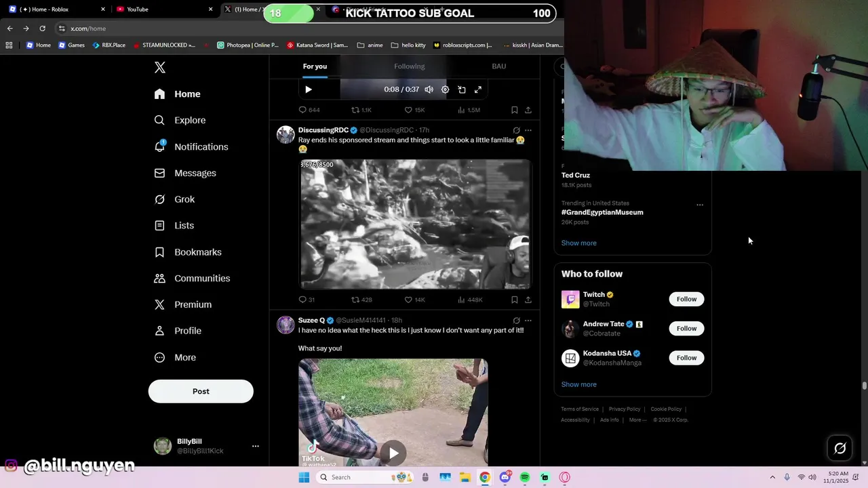This screenshot has height=488, width=868.
Task: Reload the page in Chrome
Action: tap(42, 28)
